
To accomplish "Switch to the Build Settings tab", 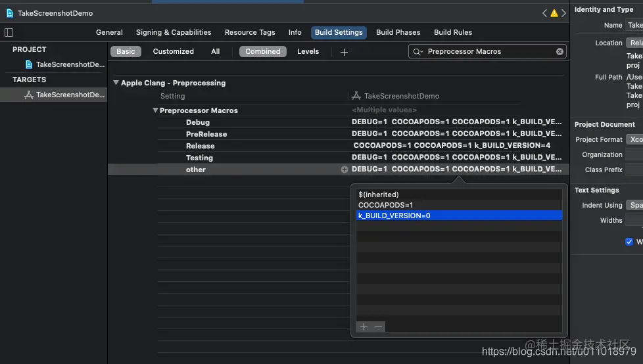I will pyautogui.click(x=339, y=32).
